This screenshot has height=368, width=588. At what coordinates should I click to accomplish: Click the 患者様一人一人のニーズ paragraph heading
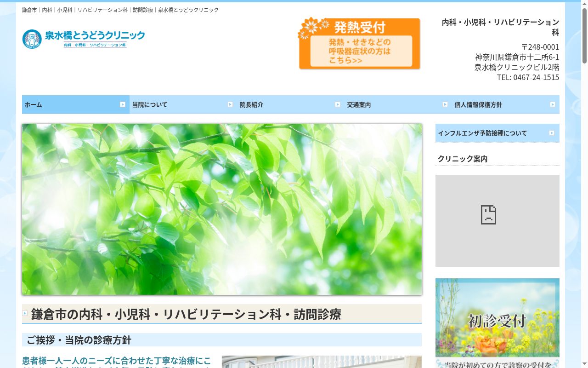(116, 362)
